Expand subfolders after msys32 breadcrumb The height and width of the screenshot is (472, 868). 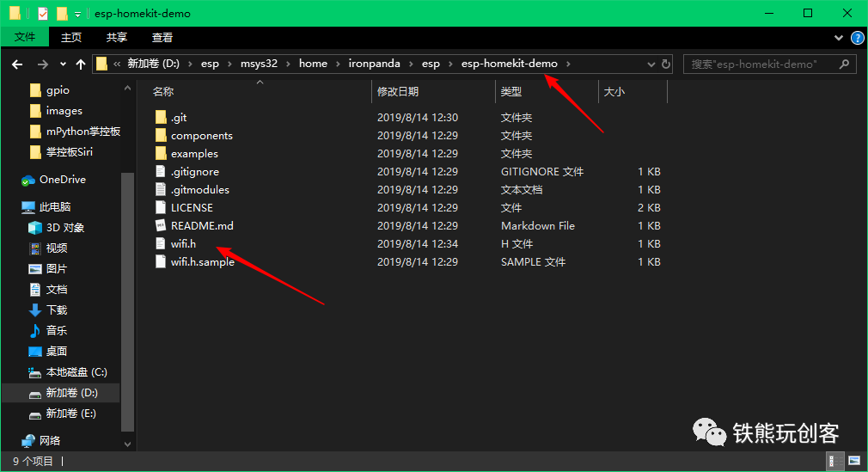coord(288,64)
